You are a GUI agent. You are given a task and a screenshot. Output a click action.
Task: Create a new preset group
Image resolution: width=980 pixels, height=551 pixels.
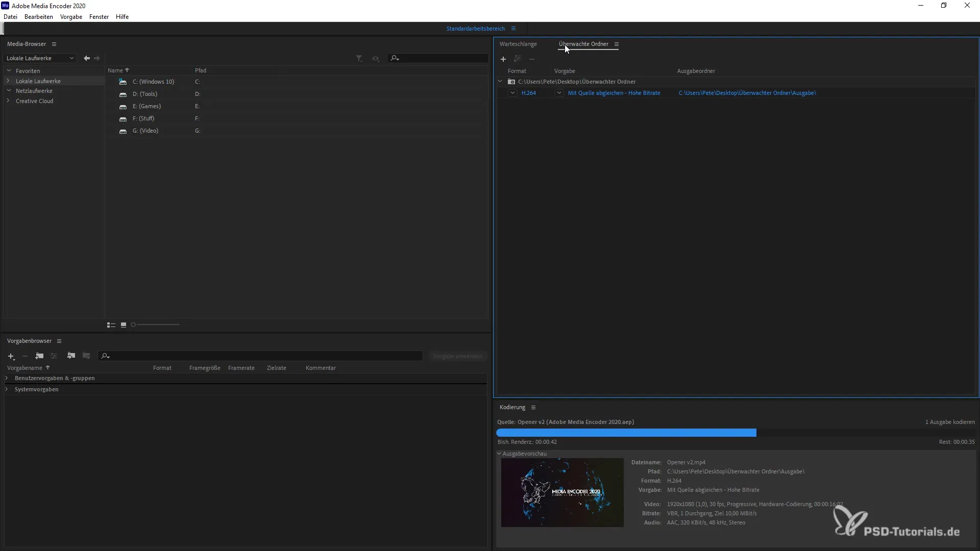39,356
